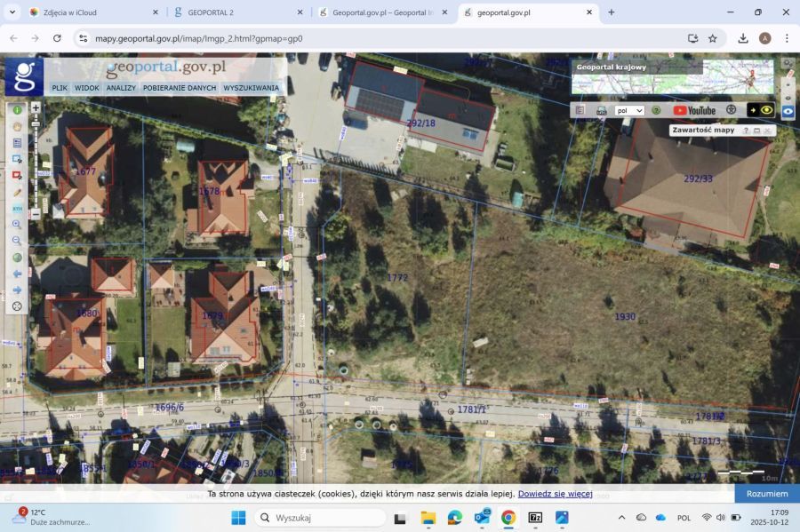The height and width of the screenshot is (532, 800).
Task: Zoom out with the minus button
Action: (36, 214)
